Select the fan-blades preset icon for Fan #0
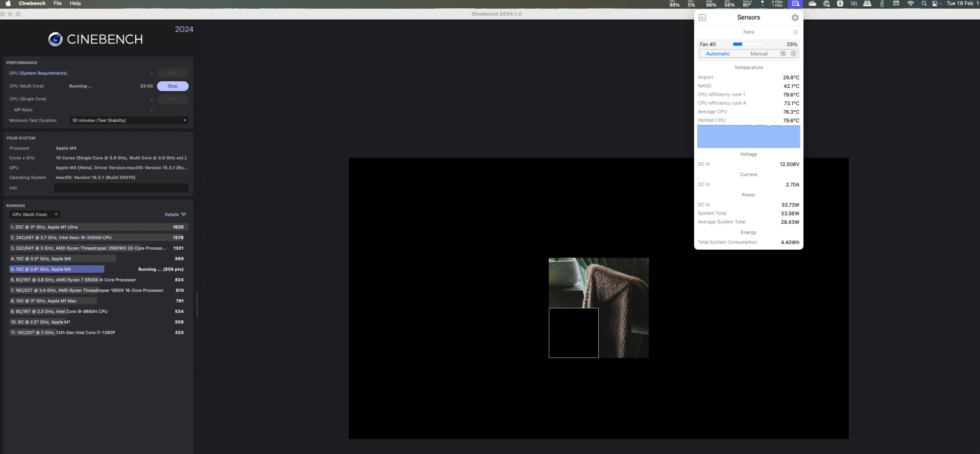980x454 pixels. [x=783, y=54]
